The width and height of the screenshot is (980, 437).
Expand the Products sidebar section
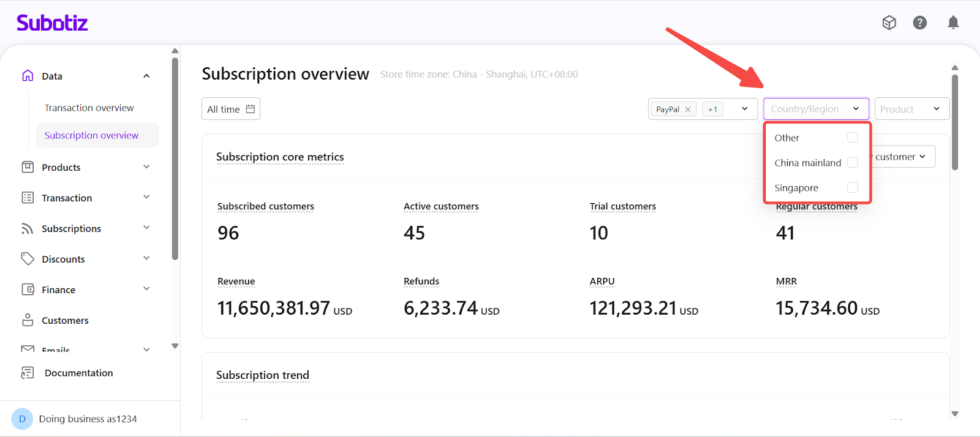[146, 167]
